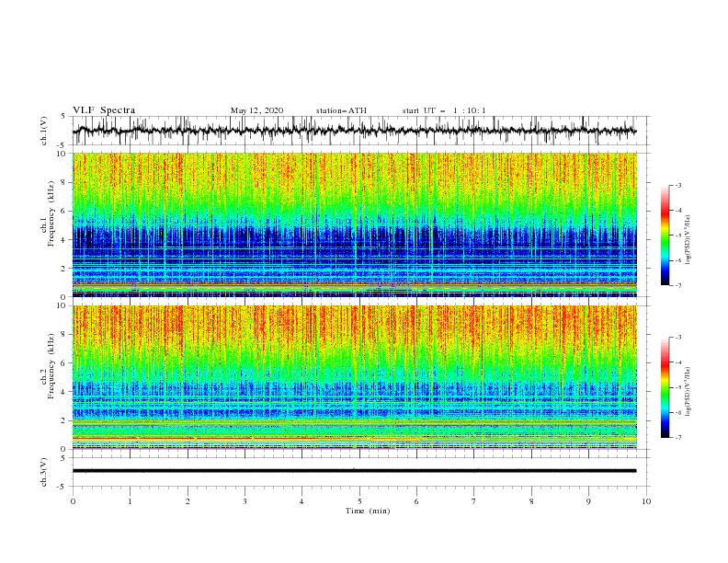Click time axis tick label '7'
The height and width of the screenshot is (563, 728).
click(x=474, y=501)
